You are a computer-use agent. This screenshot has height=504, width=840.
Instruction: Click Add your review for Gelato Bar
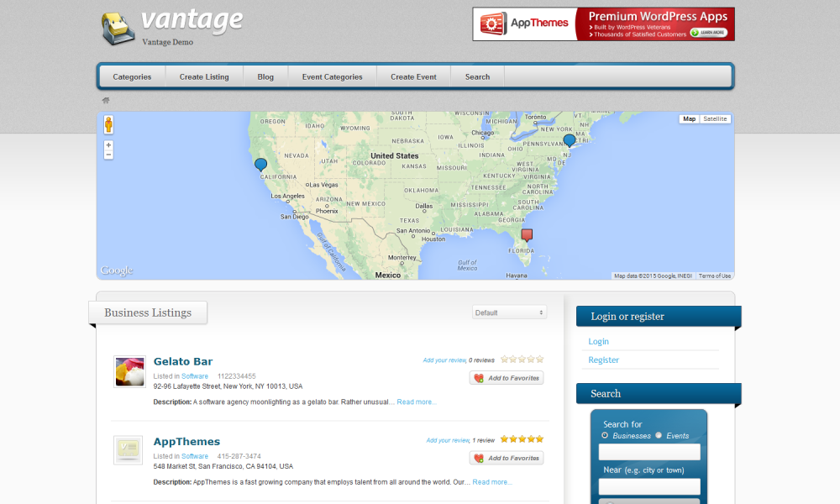(444, 360)
